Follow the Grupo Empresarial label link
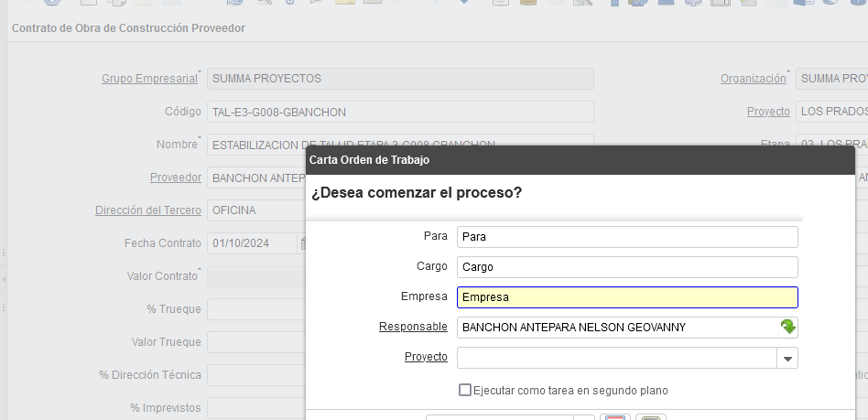This screenshot has width=868, height=420. pos(149,79)
